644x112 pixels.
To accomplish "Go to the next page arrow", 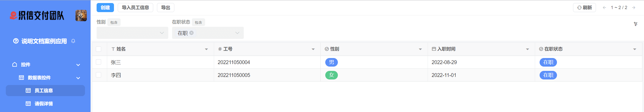I will point(634,8).
